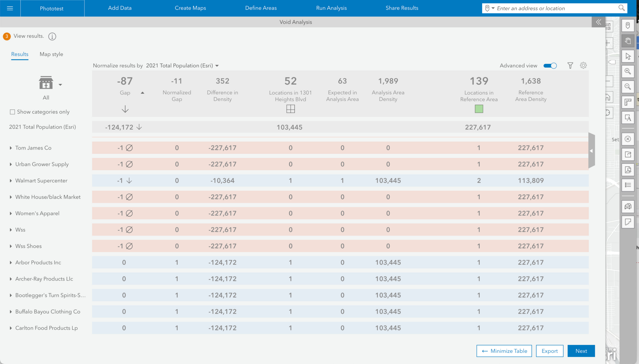This screenshot has width=639, height=364.
Task: Toggle the Advanced view switch on
Action: [x=550, y=65]
